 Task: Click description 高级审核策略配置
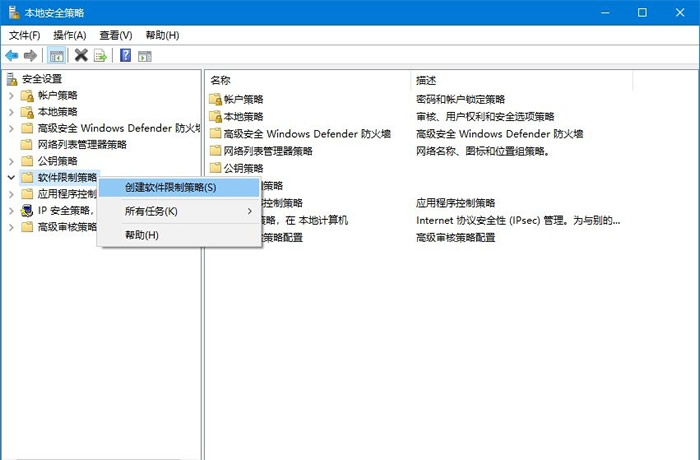455,238
